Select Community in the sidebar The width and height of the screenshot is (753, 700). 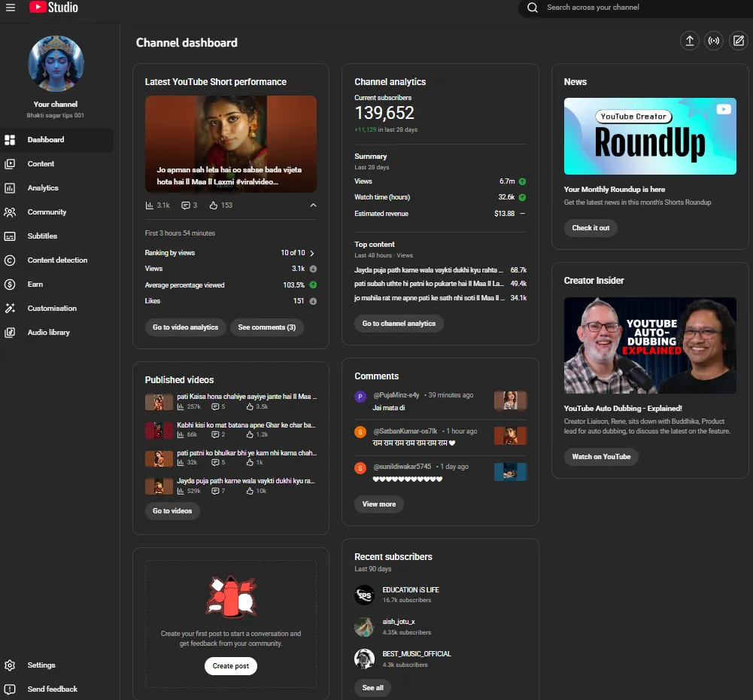coord(56,212)
